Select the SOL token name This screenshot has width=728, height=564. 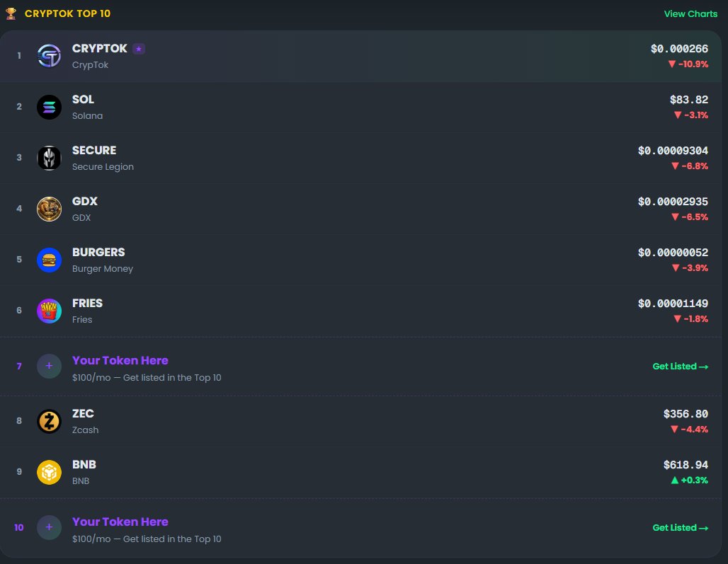click(x=83, y=99)
